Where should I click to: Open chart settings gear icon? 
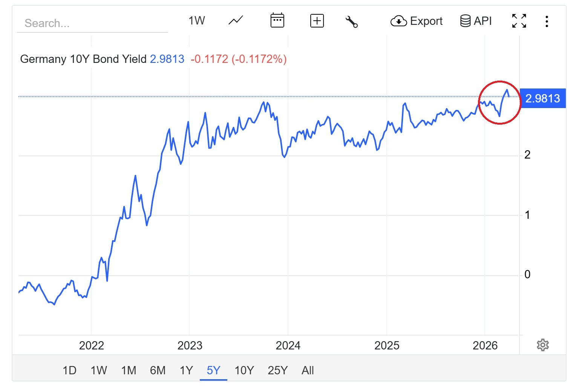click(542, 345)
